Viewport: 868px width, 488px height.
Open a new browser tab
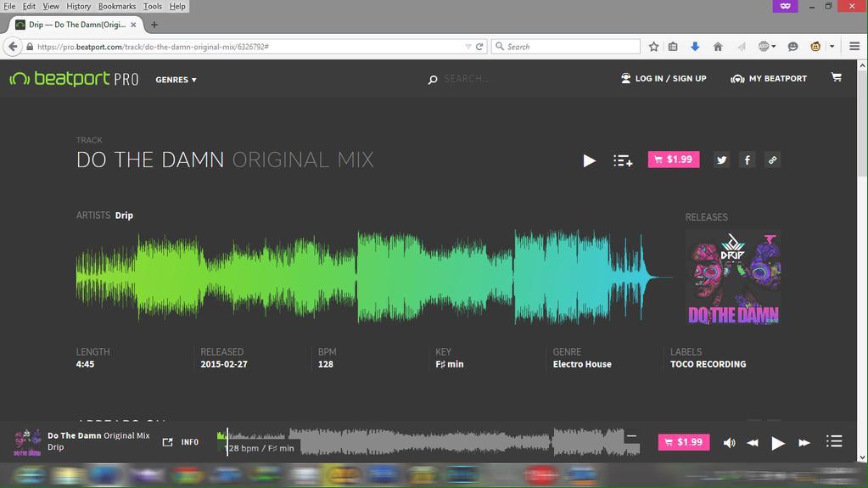pyautogui.click(x=154, y=25)
